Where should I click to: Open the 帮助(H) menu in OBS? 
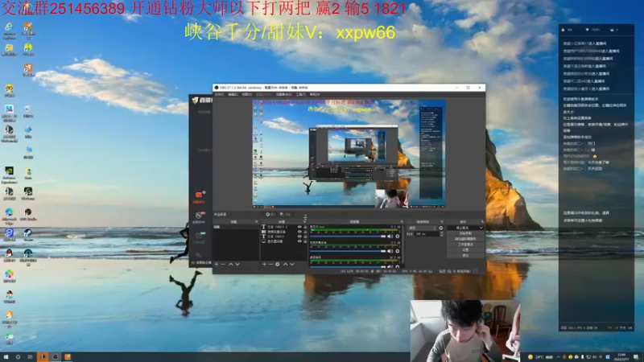[x=315, y=94]
